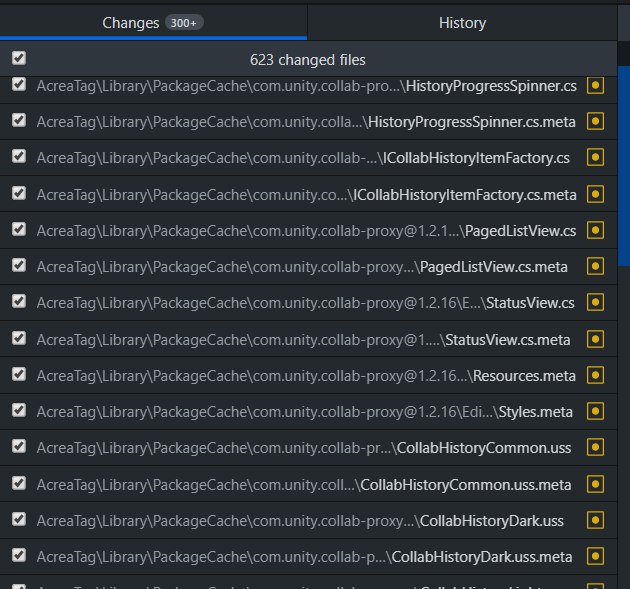Uncheck the CollabHistoryCommon.uss checkbox
Viewport: 630px width, 589px height.
click(x=19, y=446)
